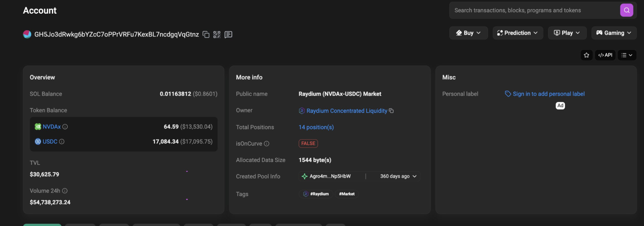Screen dimensions: 644x226
Task: Click the USDC token logo
Action: coord(38,141)
